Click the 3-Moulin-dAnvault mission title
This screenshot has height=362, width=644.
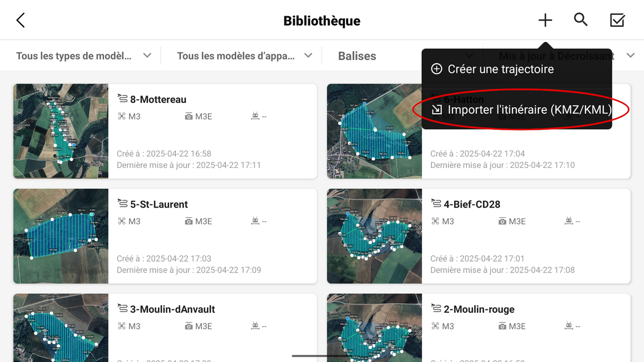pyautogui.click(x=172, y=309)
